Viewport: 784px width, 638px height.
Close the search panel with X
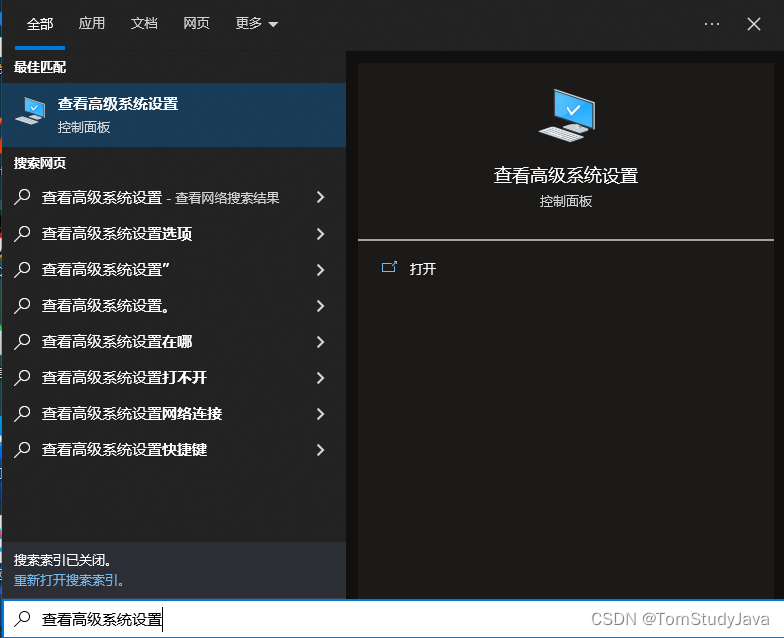click(x=754, y=24)
